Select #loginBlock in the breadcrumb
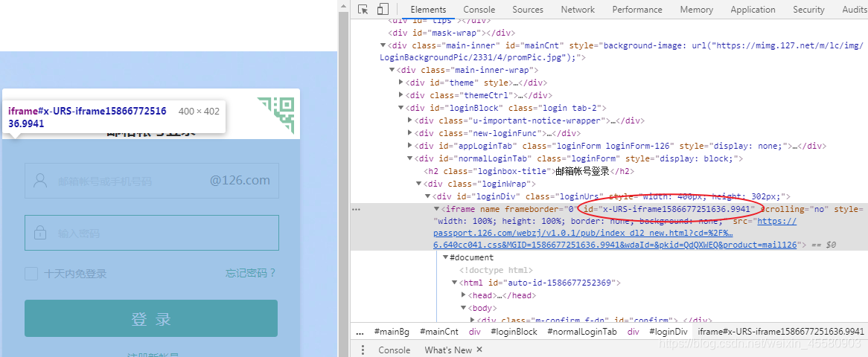Screen dimensions: 868x357 (514, 332)
